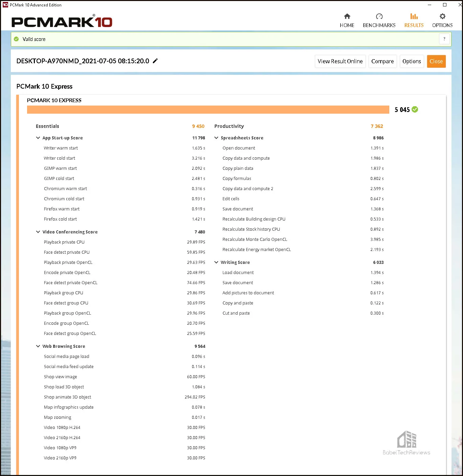The image size is (463, 476).
Task: Collapse the Web Browsing Score section
Action: click(38, 346)
